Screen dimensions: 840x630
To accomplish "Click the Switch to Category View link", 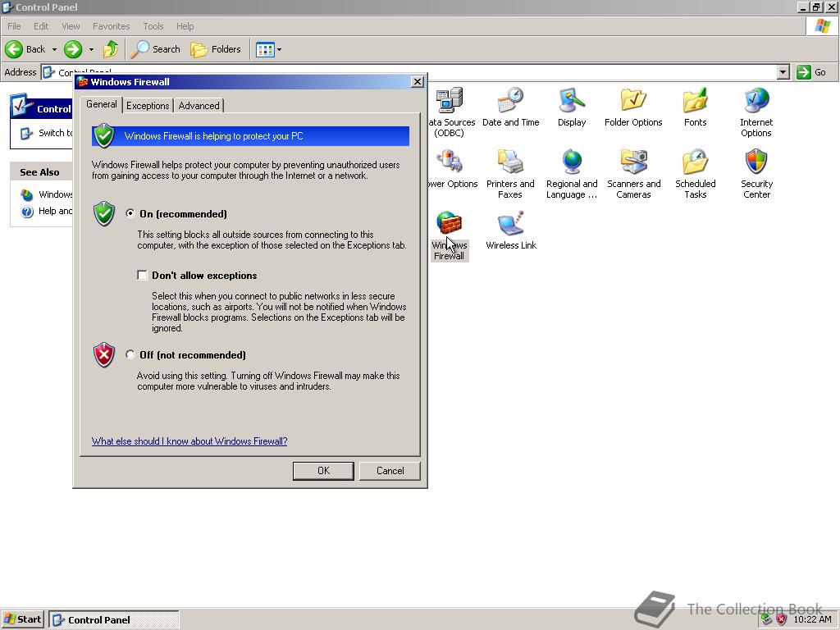I will (x=55, y=133).
